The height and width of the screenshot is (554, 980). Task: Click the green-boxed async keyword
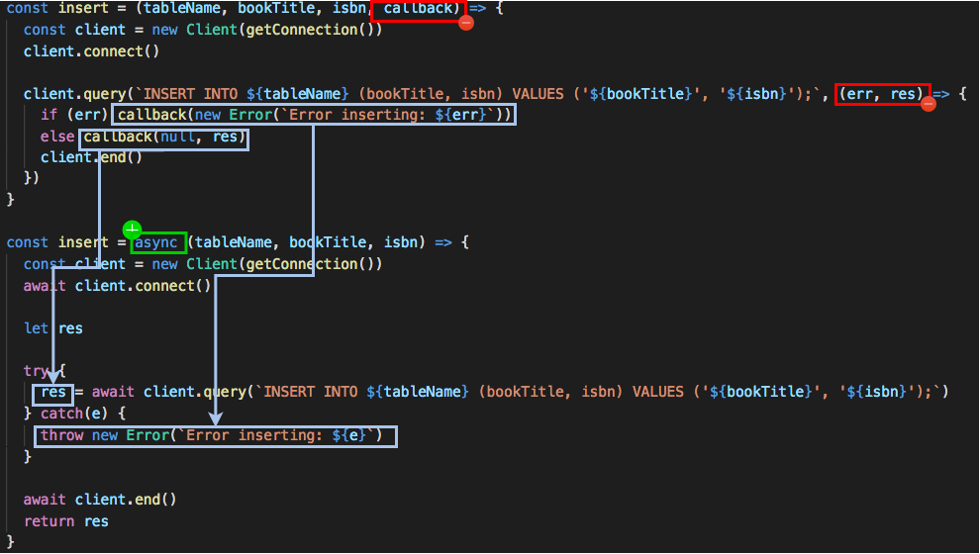[x=158, y=242]
